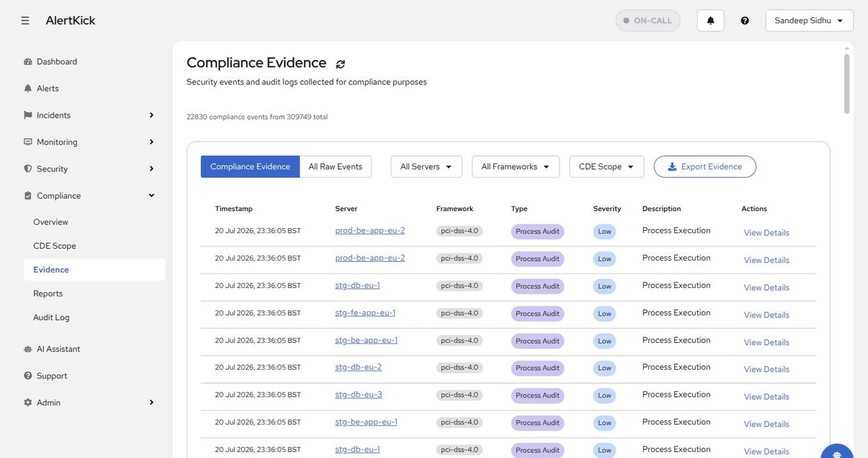Open CDE Scope in the sidebar
Viewport: 868px width, 458px height.
coord(55,246)
